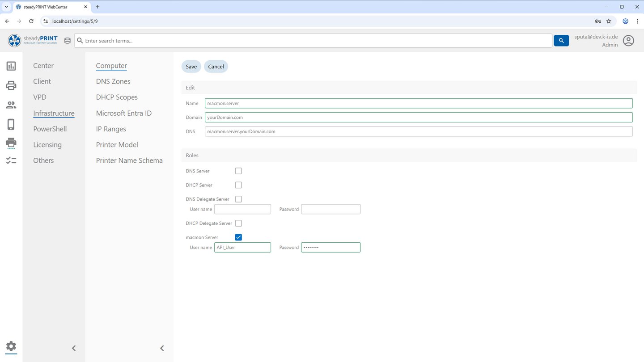Image resolution: width=644 pixels, height=362 pixels.
Task: Open the dashboard chart icon in sidebar
Action: pyautogui.click(x=11, y=66)
